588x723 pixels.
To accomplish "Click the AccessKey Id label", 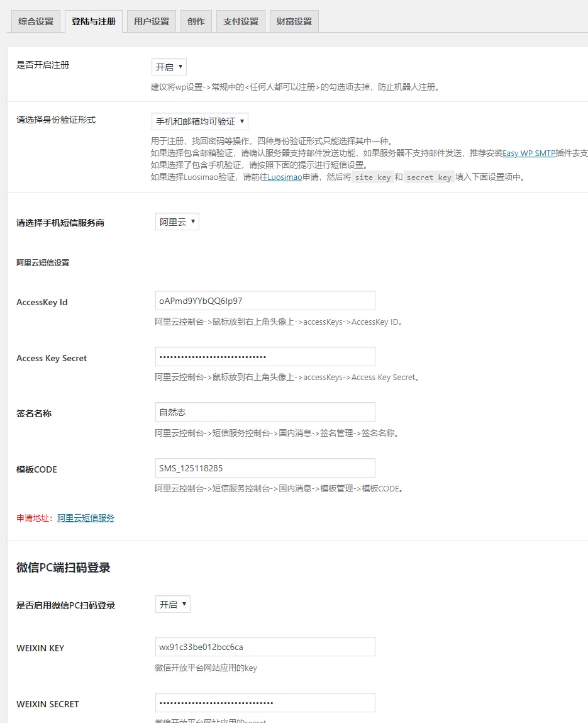I will pyautogui.click(x=42, y=303).
